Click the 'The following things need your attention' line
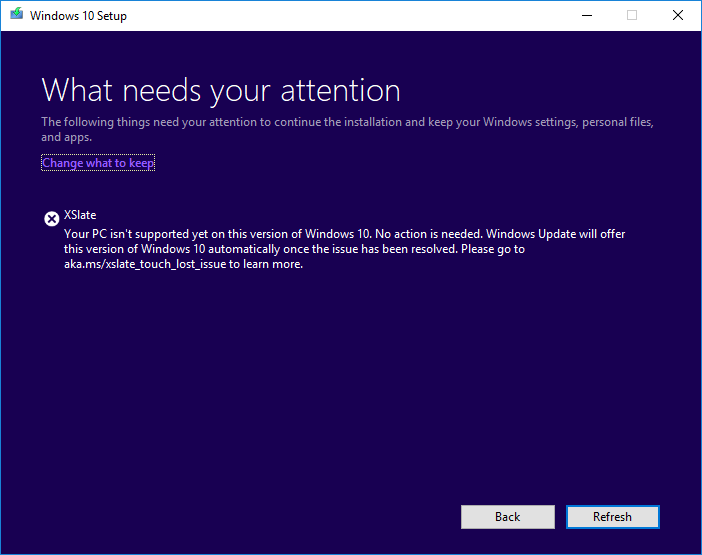Screen dimensions: 702x555 click(347, 122)
